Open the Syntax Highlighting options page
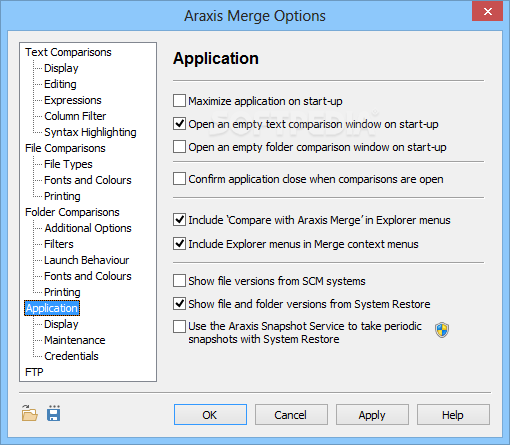 (x=90, y=132)
